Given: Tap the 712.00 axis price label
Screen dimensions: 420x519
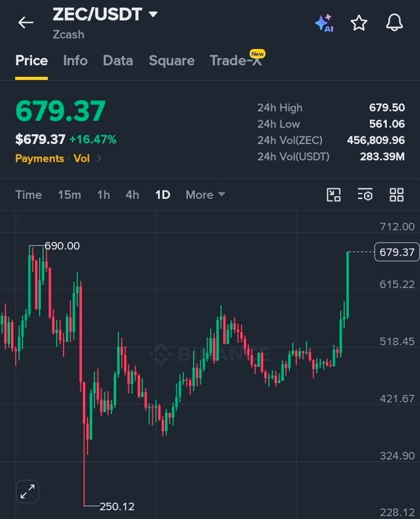Looking at the screenshot, I should [x=397, y=227].
